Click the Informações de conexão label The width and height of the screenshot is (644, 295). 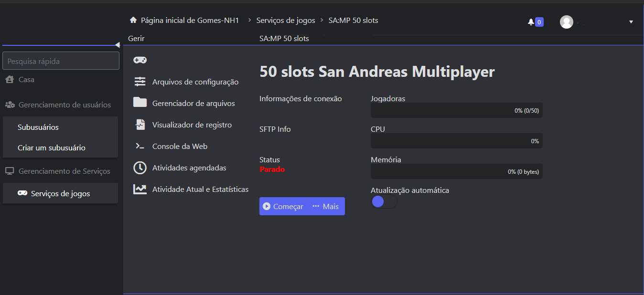click(301, 99)
